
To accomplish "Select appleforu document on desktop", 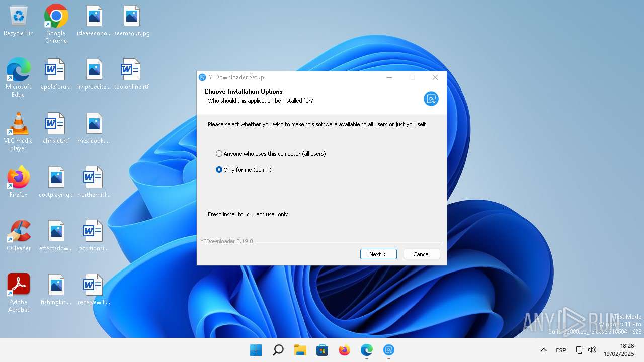I will click(x=56, y=74).
